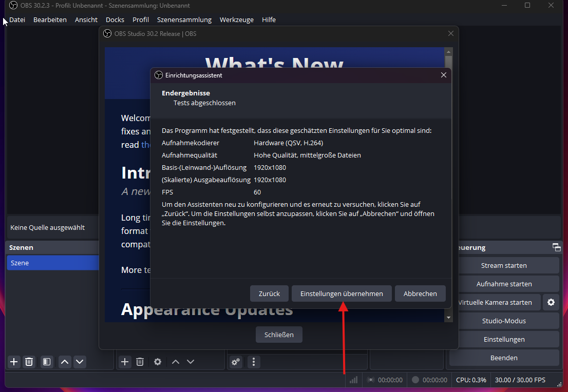Screen dimensions: 568x392
Task: Click Einstellungen übernehmen to apply settings
Action: 342,293
